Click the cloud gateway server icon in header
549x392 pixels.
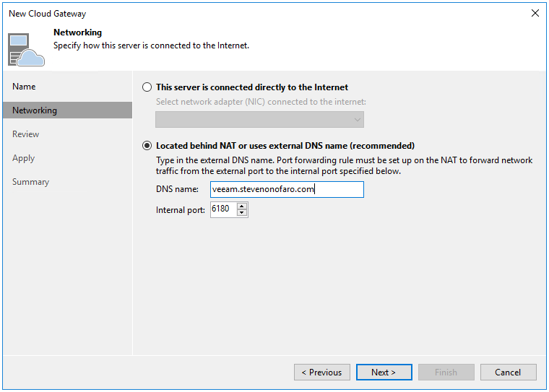[26, 48]
